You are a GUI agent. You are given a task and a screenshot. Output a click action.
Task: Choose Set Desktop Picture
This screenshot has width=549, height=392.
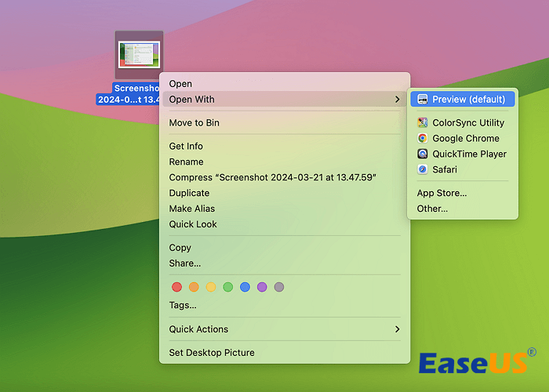click(285, 353)
